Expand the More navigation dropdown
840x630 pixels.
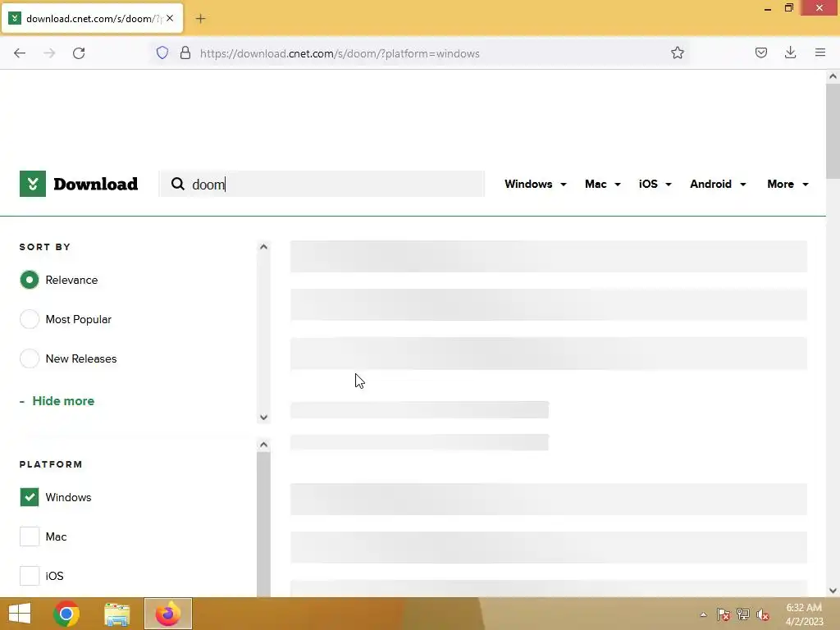coord(787,184)
